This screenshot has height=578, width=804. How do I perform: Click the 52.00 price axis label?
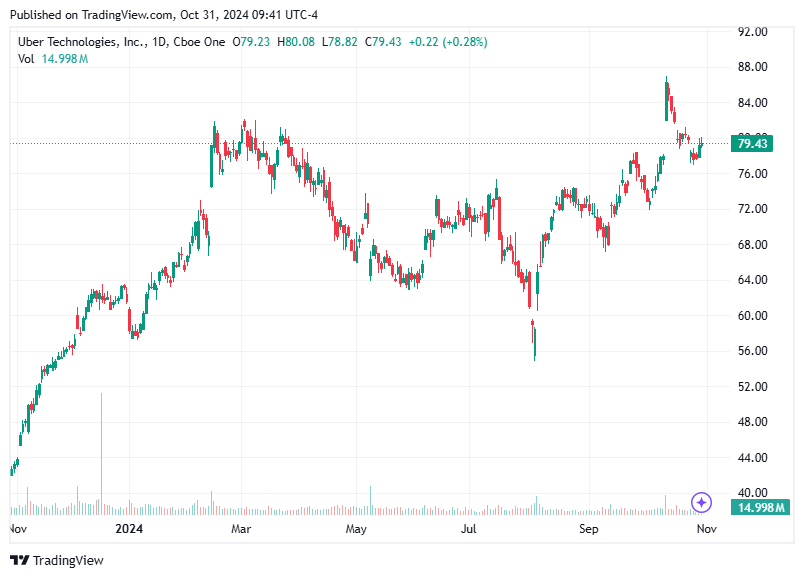coord(752,387)
